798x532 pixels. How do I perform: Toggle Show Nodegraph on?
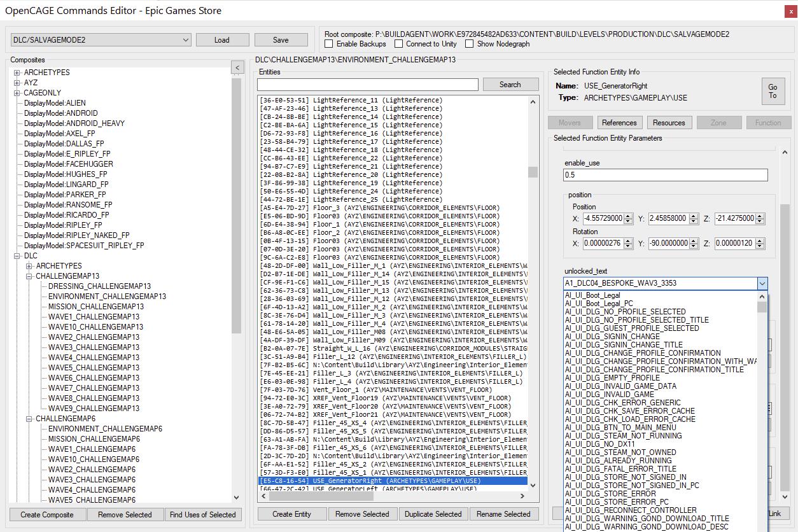tap(470, 44)
